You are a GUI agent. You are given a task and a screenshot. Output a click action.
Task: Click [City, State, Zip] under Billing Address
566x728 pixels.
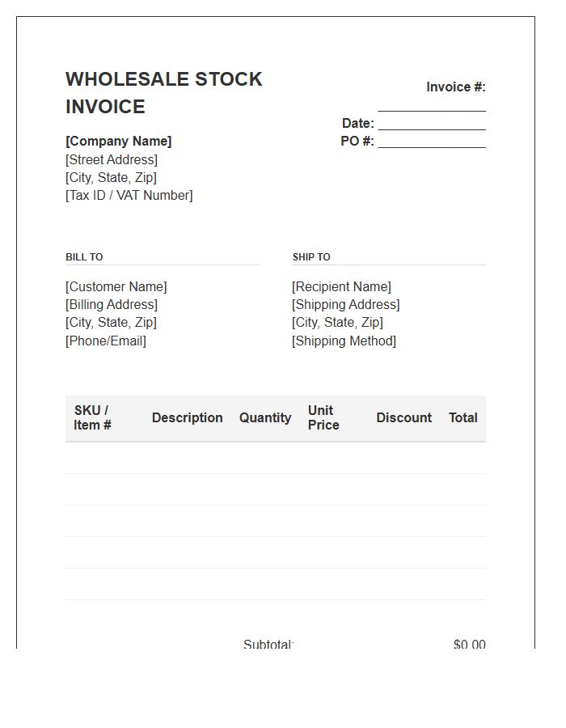coord(111,322)
